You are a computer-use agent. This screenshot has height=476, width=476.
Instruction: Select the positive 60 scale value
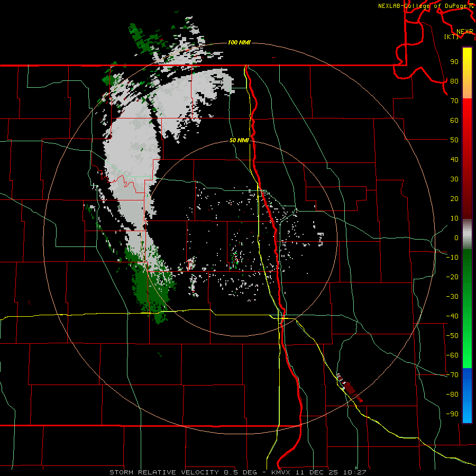coord(454,120)
